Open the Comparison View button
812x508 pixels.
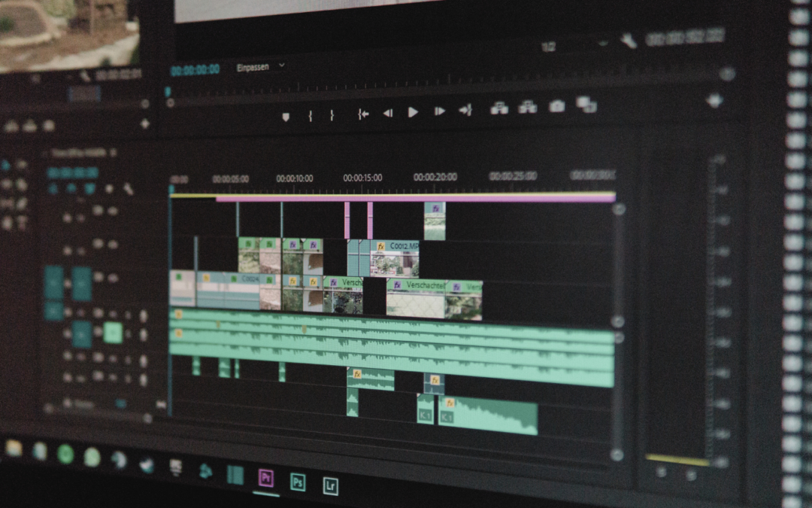(586, 104)
